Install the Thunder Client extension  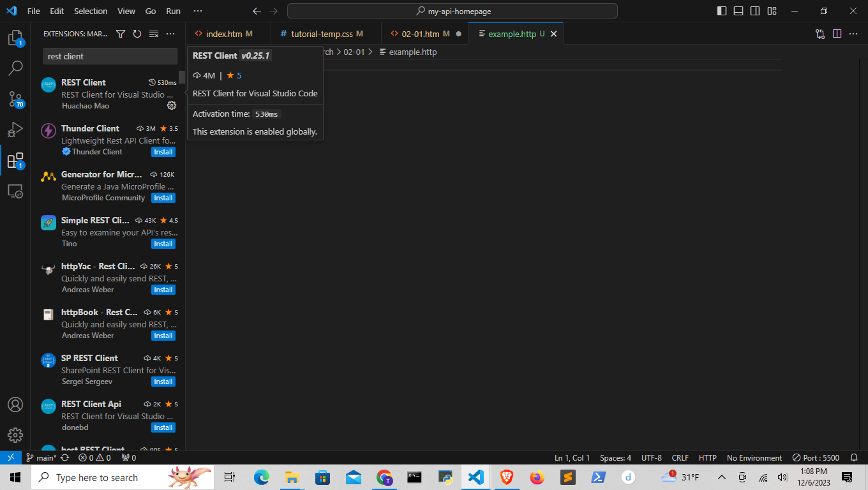click(163, 152)
